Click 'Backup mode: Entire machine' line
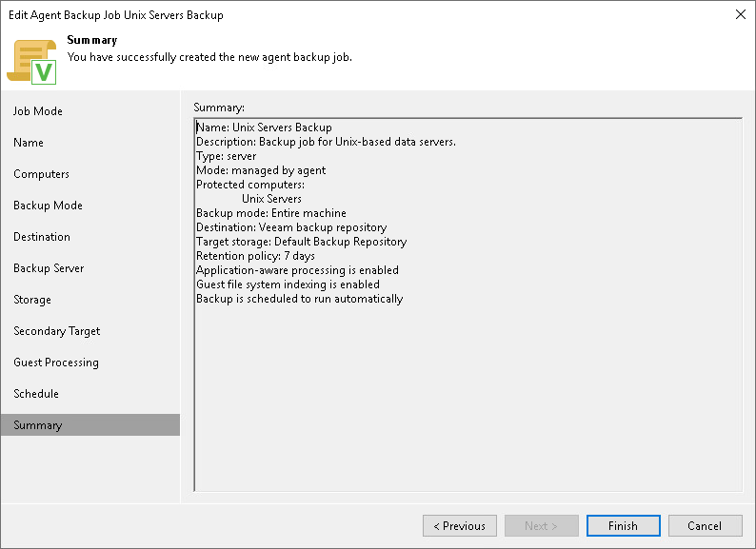The image size is (756, 549). pyautogui.click(x=271, y=213)
